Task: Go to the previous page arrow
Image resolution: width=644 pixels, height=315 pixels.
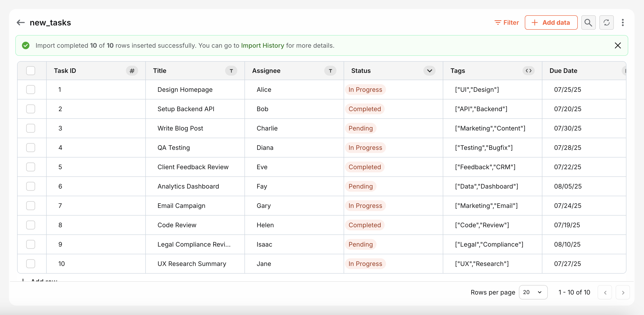Action: [605, 292]
